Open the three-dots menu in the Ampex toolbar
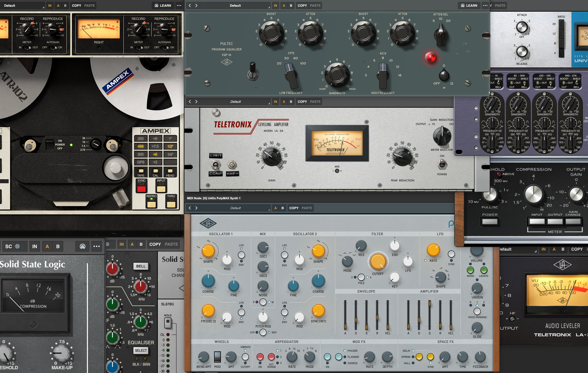The image size is (588, 373). pos(179,5)
